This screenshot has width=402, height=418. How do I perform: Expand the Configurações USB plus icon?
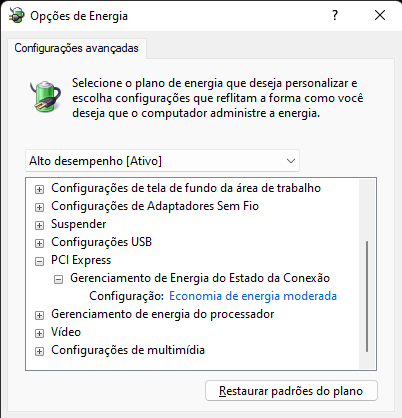(39, 243)
